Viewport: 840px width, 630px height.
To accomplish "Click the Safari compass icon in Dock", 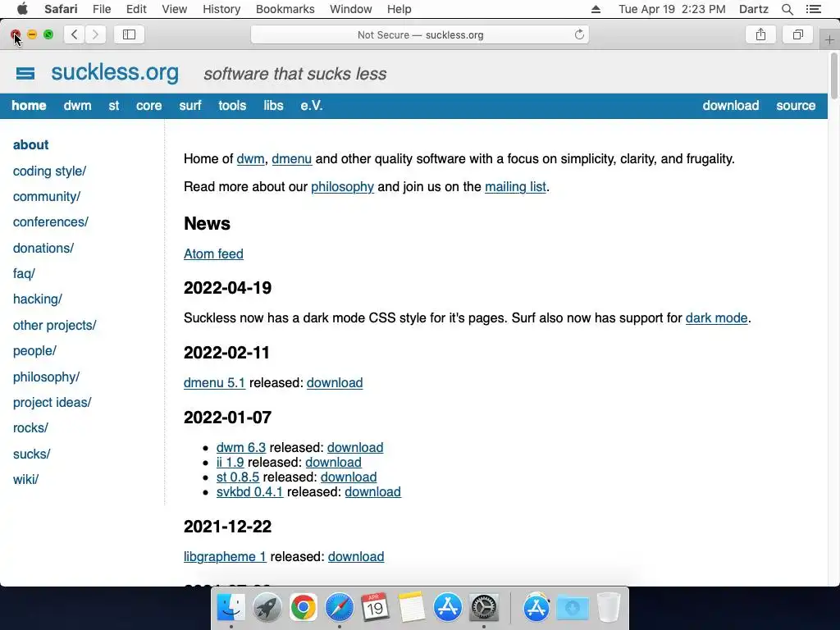I will pos(339,607).
